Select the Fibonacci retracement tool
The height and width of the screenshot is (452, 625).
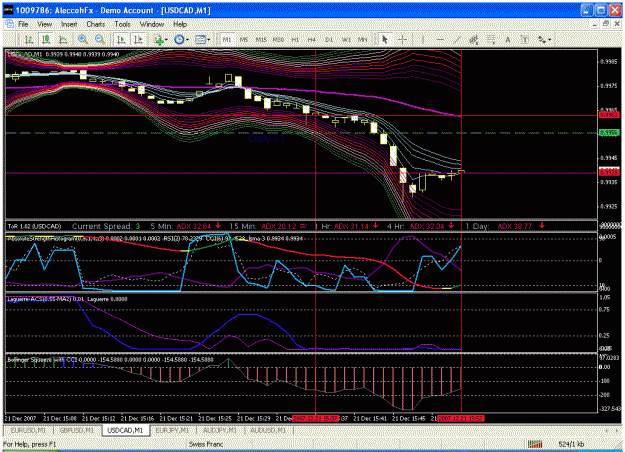pos(491,39)
